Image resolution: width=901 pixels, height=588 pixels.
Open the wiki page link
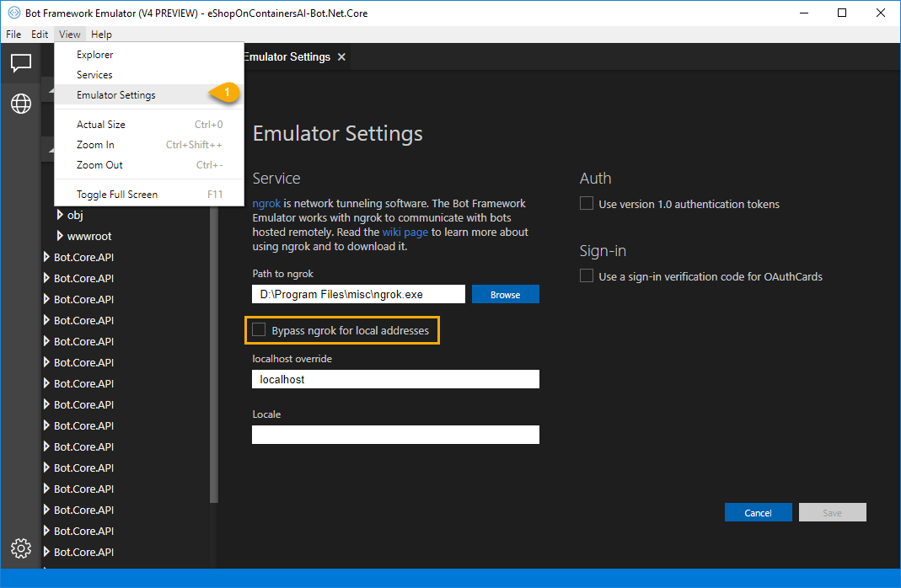click(405, 232)
